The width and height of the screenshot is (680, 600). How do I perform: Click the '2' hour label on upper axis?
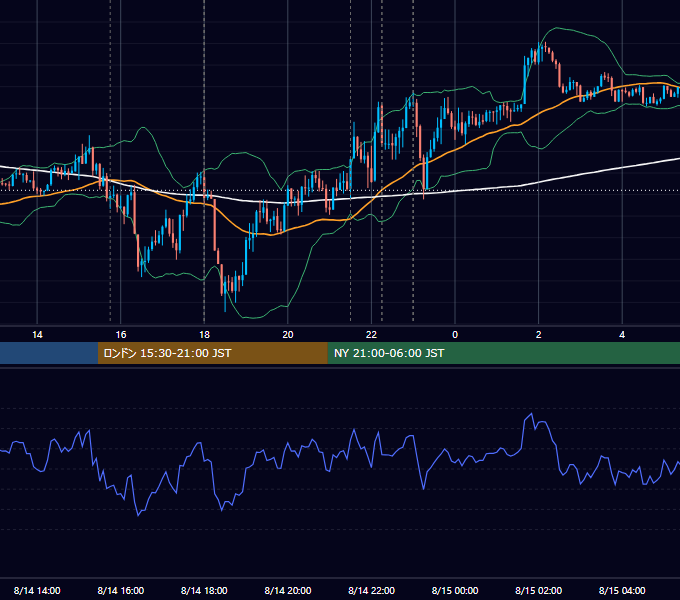tap(539, 335)
